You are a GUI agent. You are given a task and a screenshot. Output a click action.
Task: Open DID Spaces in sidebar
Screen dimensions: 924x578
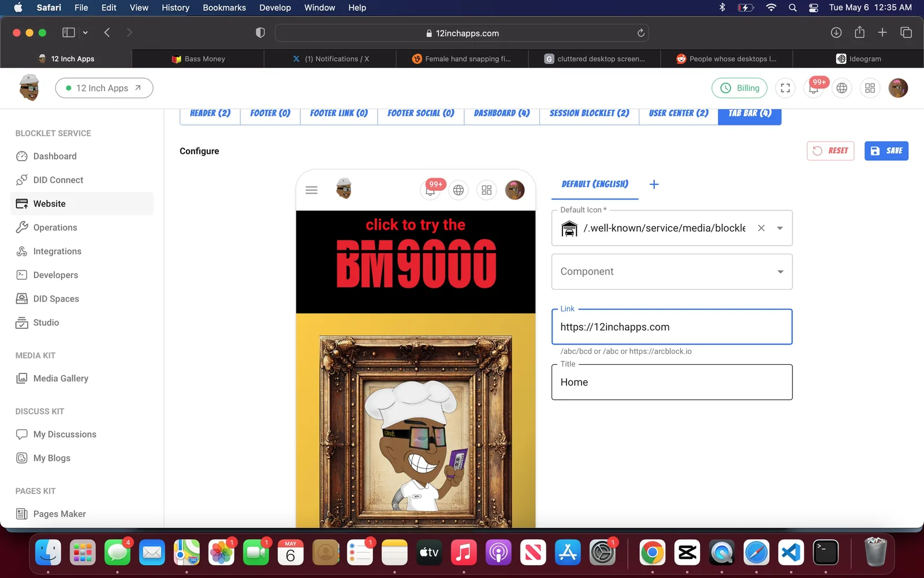point(81,298)
